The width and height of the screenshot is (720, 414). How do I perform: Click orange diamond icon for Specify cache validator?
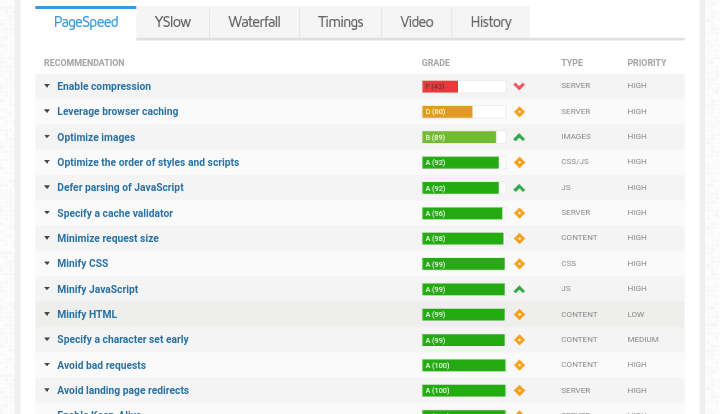click(519, 213)
